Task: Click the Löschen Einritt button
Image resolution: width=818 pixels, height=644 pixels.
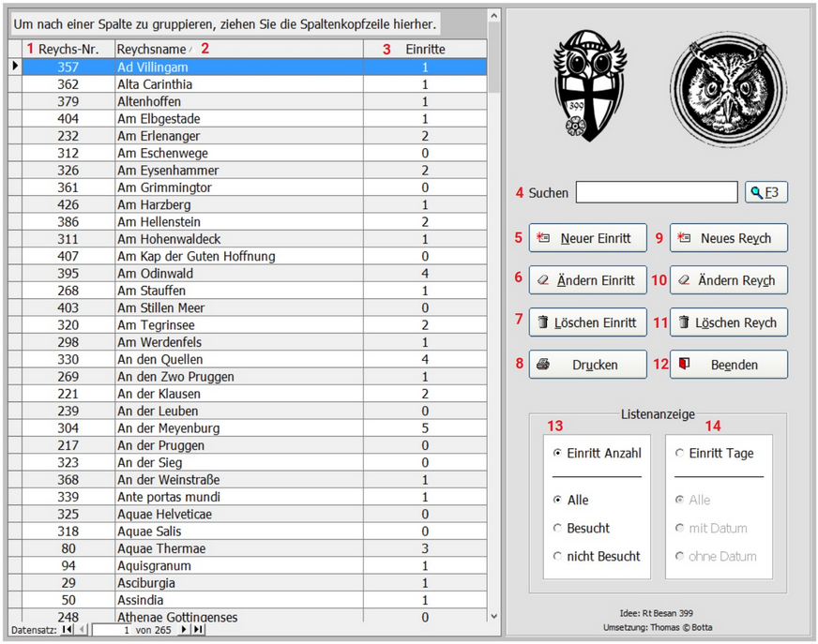Action: coord(588,322)
